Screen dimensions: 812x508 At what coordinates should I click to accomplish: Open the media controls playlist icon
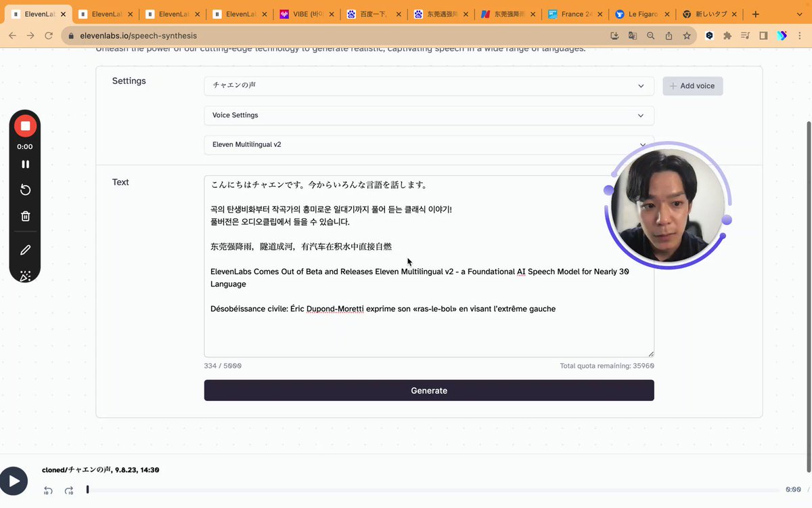tap(745, 36)
